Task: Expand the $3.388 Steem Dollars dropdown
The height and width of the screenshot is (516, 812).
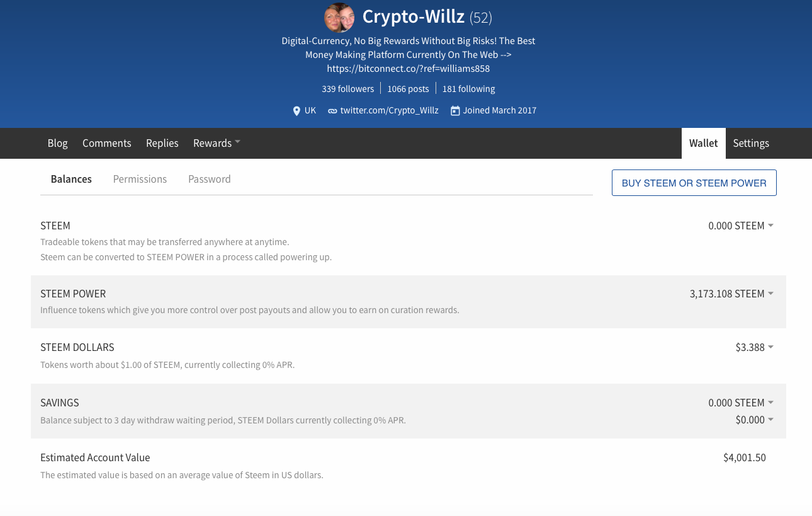Action: 754,347
